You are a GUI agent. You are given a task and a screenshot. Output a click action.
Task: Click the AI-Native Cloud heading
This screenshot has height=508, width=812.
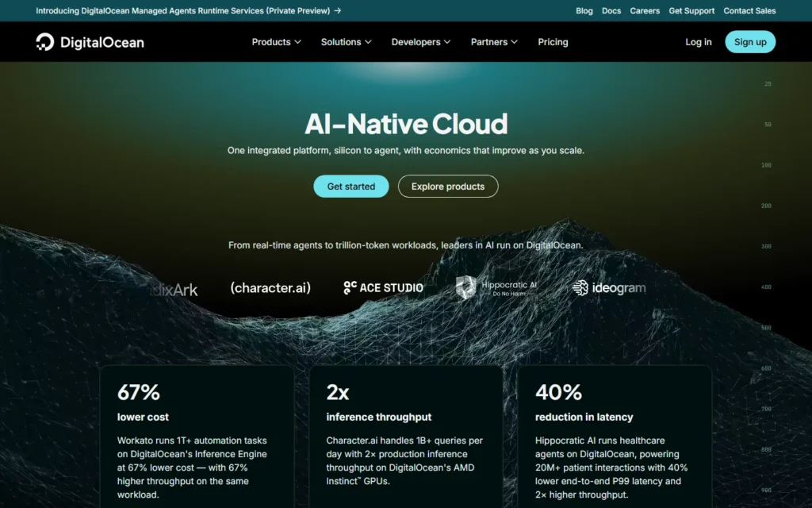pyautogui.click(x=406, y=124)
